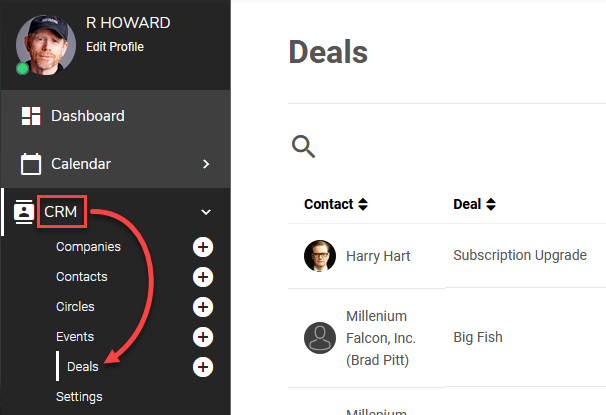Open Harry Hart contact name

(378, 256)
